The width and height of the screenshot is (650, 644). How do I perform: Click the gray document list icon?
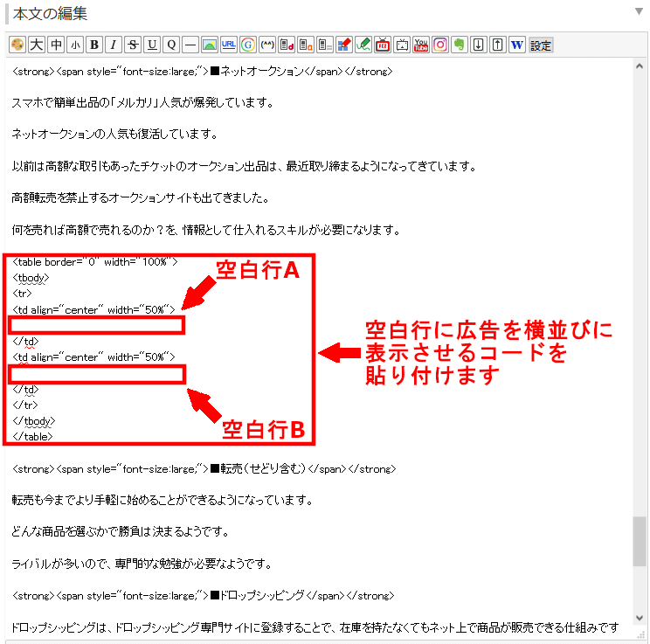point(325,45)
